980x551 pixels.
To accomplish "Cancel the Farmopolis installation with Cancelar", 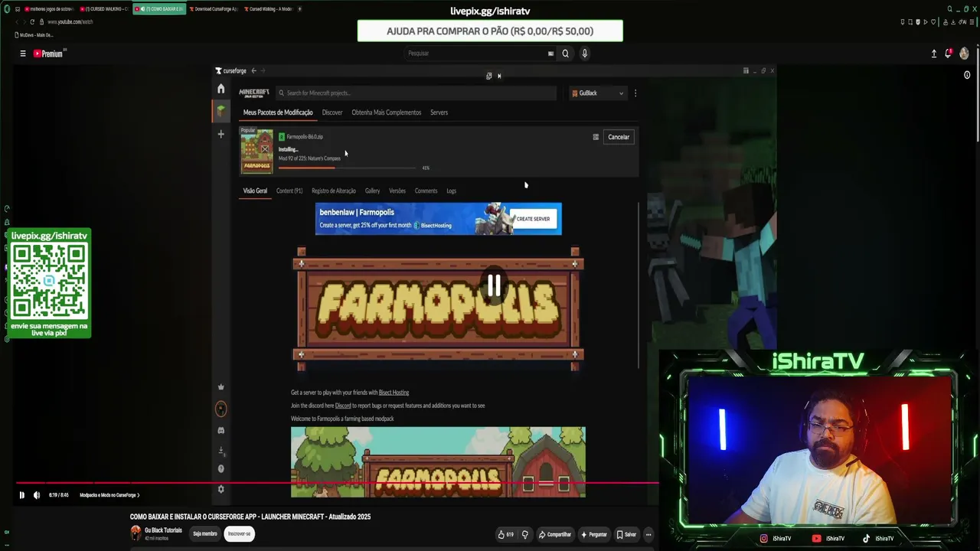I will (619, 137).
